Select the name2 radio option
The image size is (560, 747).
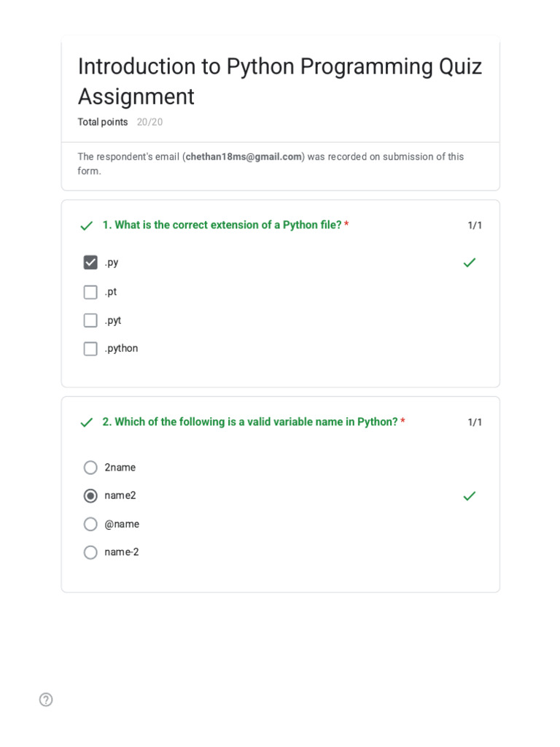(90, 496)
